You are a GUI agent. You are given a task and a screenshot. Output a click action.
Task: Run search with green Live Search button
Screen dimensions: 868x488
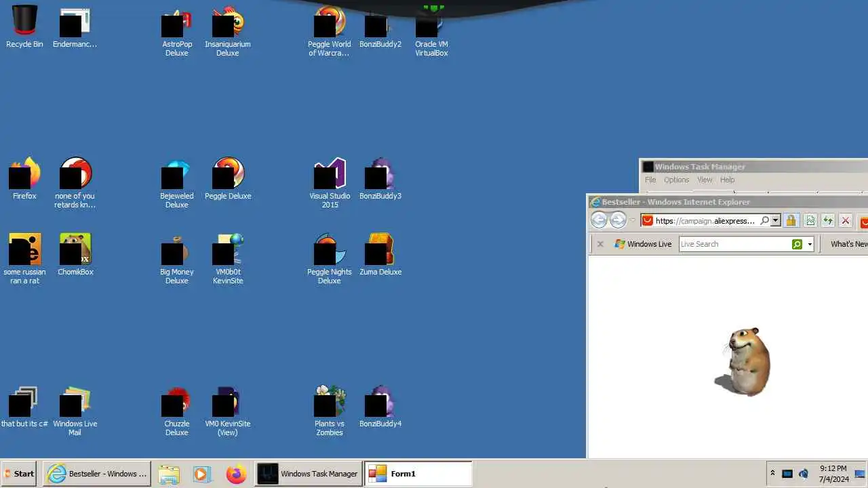click(797, 244)
